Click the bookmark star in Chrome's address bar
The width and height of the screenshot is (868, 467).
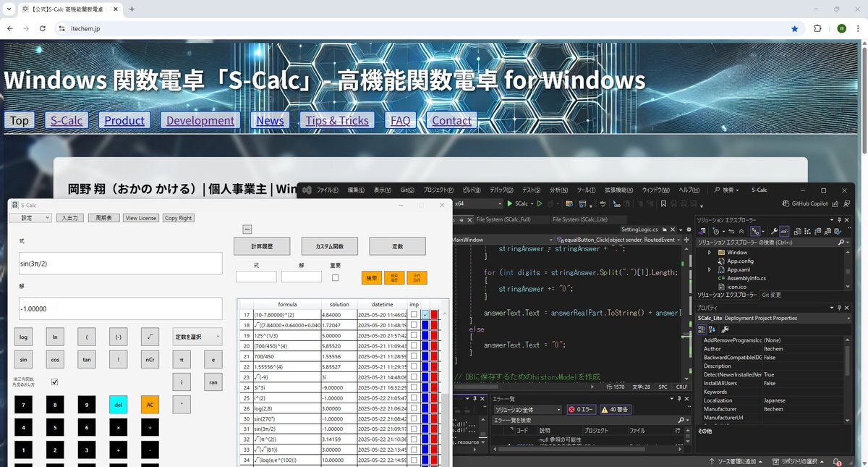click(795, 28)
